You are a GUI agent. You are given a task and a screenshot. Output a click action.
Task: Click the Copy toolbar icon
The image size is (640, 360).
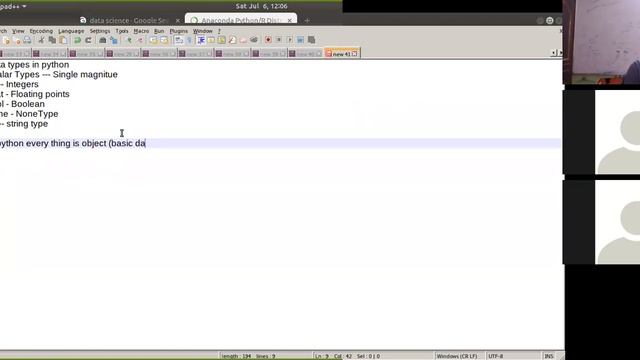coord(52,40)
